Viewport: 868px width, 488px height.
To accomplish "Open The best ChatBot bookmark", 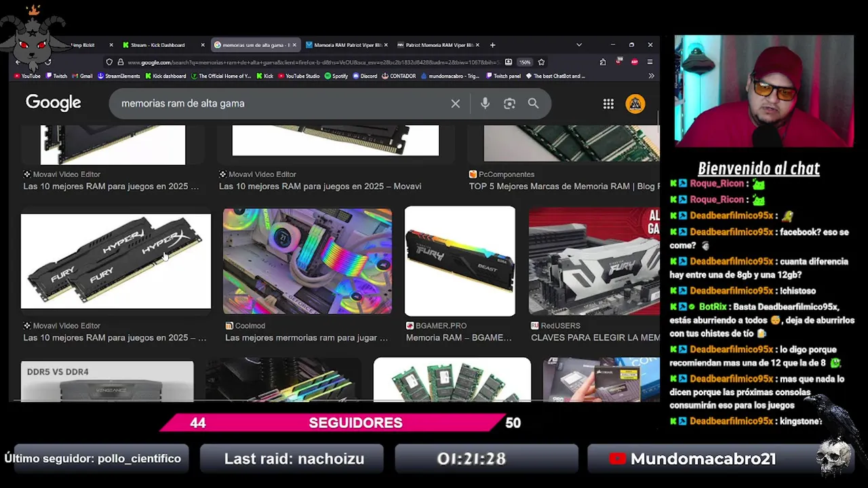I will 555,76.
